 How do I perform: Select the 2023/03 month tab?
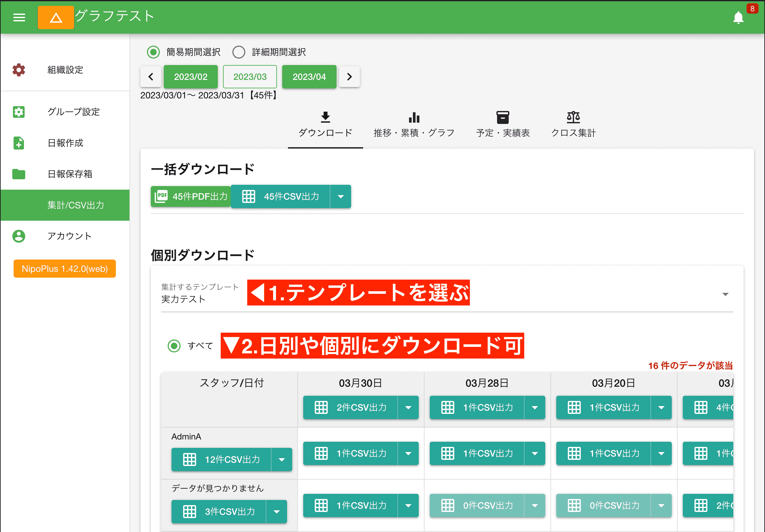pos(249,77)
